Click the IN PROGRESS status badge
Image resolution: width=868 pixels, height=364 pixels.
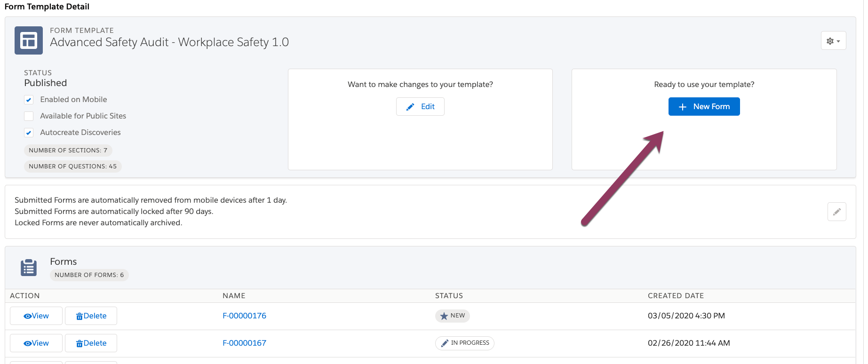coord(464,343)
